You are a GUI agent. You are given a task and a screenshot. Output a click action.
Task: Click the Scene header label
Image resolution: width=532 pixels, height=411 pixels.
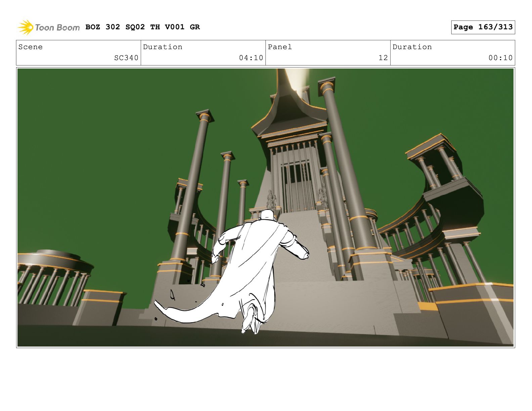(x=31, y=47)
